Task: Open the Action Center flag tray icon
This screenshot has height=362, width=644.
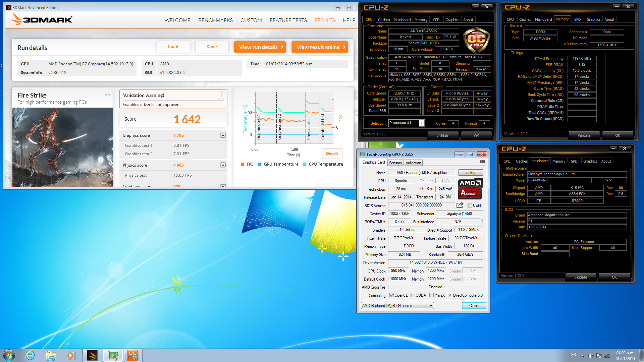Action: 599,356
